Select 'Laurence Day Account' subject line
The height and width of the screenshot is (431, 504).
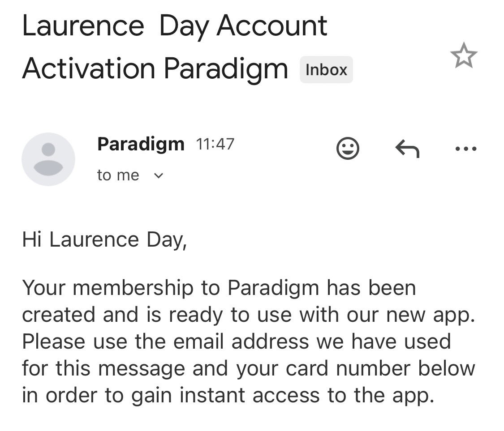pyautogui.click(x=175, y=27)
